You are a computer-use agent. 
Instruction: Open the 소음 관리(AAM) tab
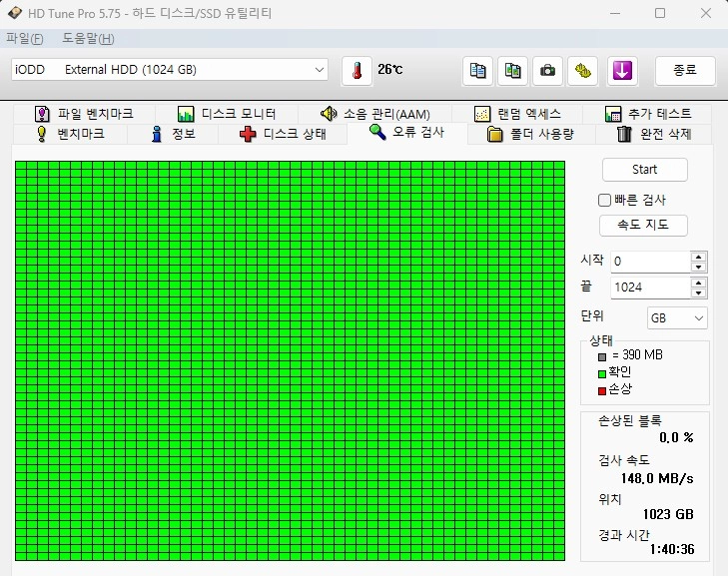point(375,114)
